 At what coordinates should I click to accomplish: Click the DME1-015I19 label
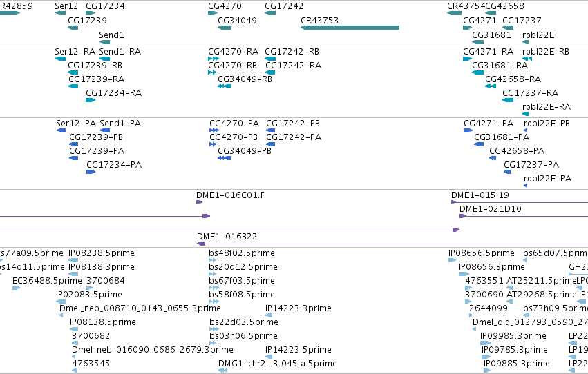coord(480,195)
